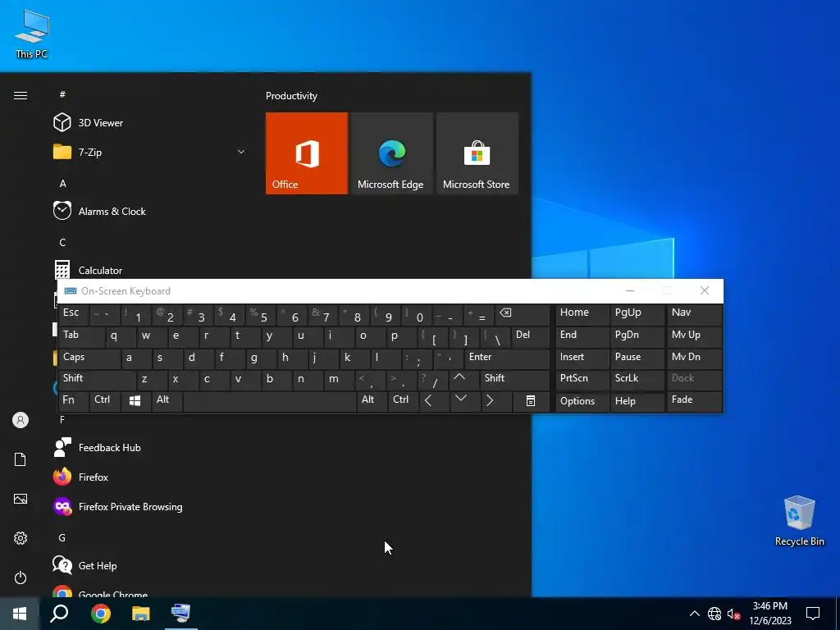Viewport: 840px width, 630px height.
Task: Open the 3D Viewer app
Action: point(150,123)
